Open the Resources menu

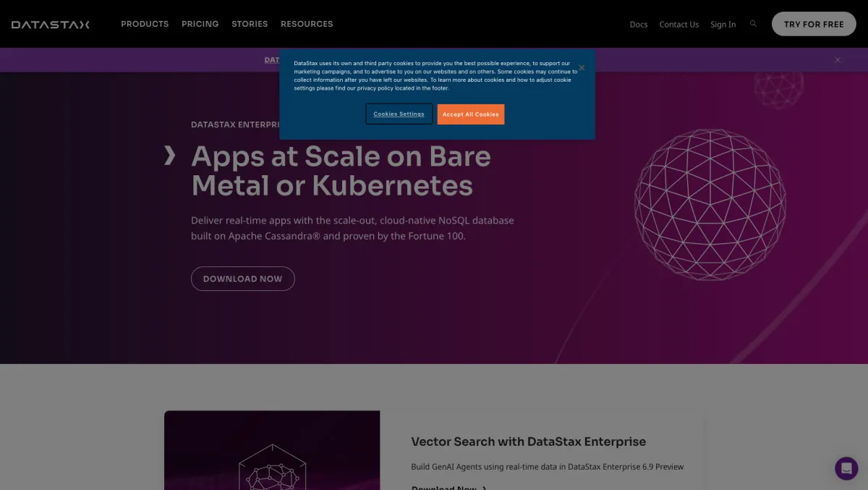(x=307, y=24)
